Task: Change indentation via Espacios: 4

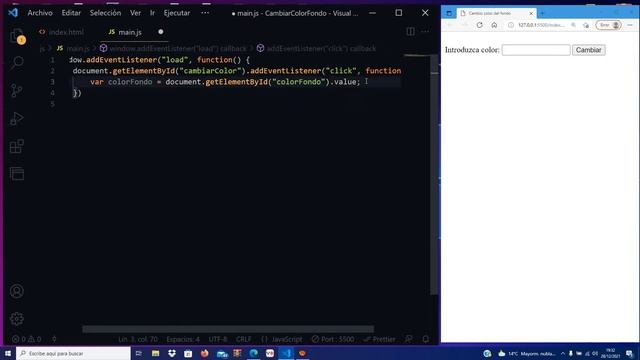Action: click(x=183, y=339)
